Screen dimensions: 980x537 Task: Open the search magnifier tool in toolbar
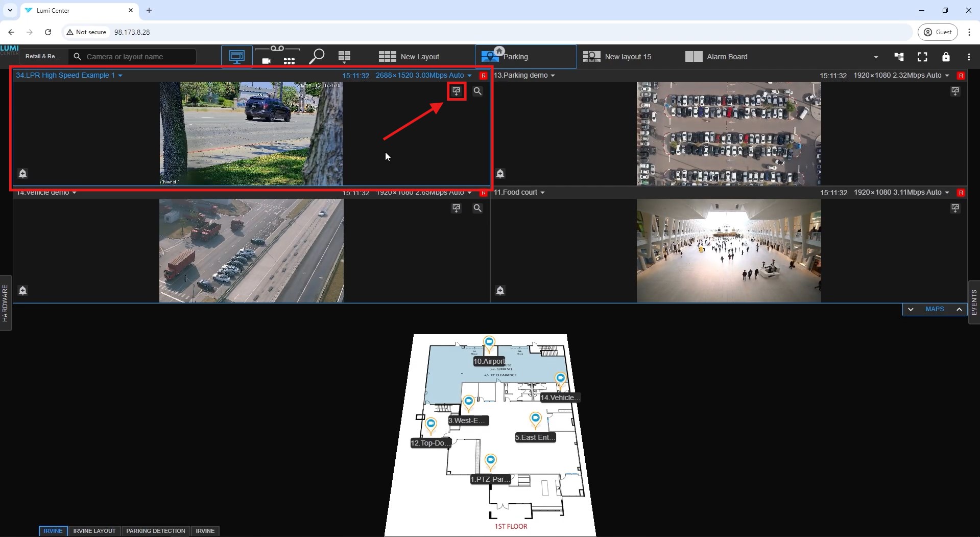click(x=317, y=56)
